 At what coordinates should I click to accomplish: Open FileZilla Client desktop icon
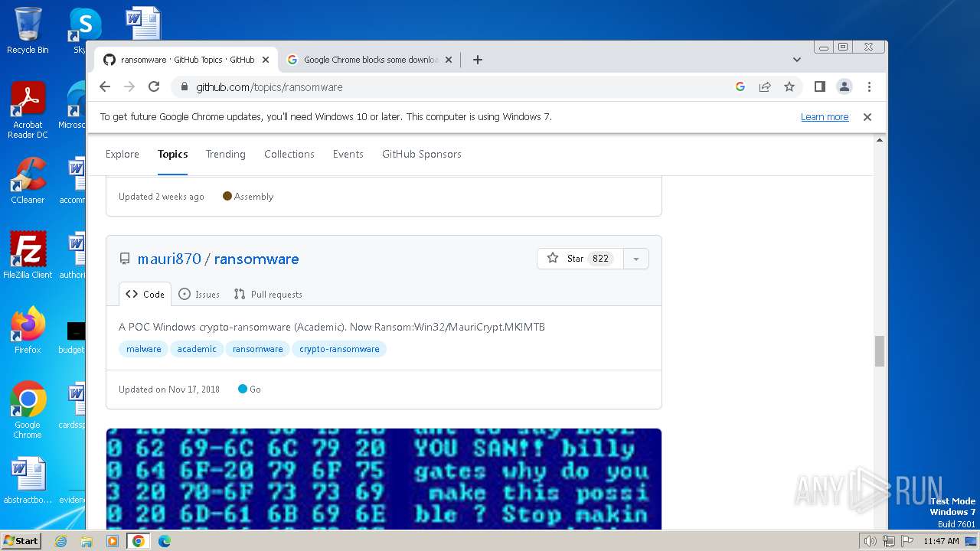pyautogui.click(x=28, y=256)
